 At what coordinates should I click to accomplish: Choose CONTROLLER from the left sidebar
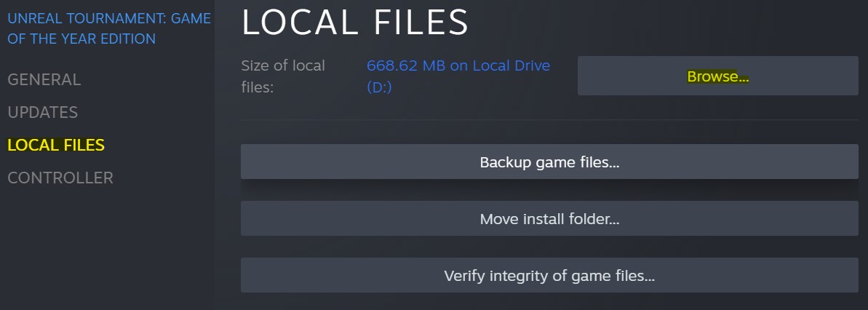60,178
